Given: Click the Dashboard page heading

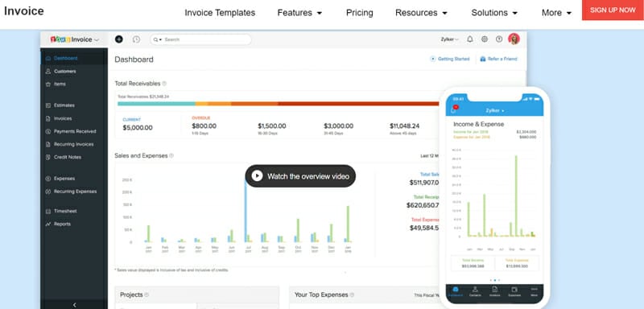Looking at the screenshot, I should pyautogui.click(x=134, y=60).
